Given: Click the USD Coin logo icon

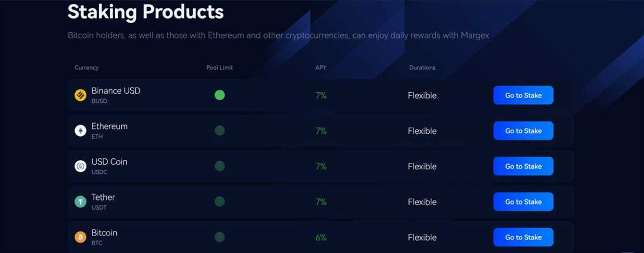Looking at the screenshot, I should [x=80, y=166].
